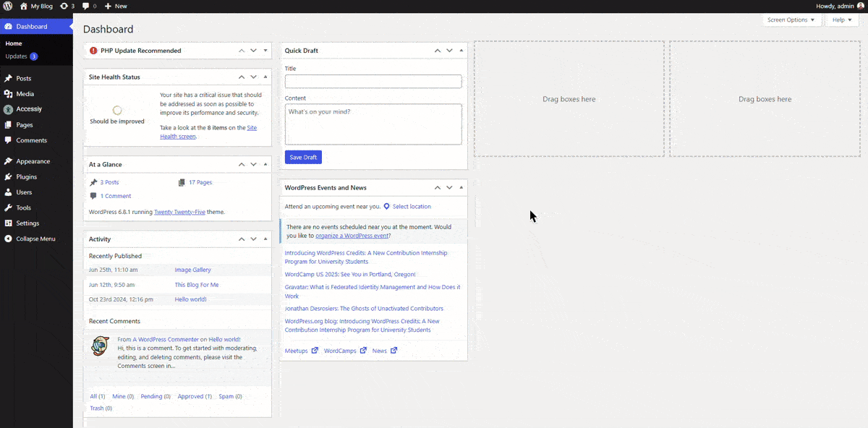This screenshot has width=868, height=428.
Task: Click the admin avatar icon
Action: click(861, 6)
